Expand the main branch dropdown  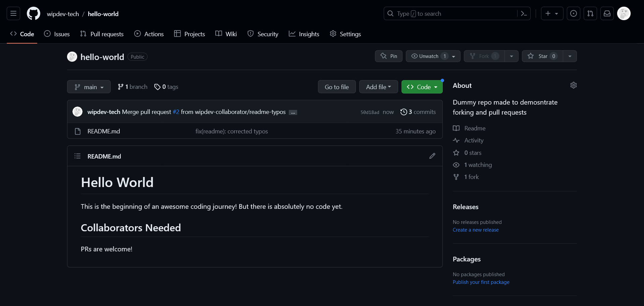pyautogui.click(x=89, y=87)
